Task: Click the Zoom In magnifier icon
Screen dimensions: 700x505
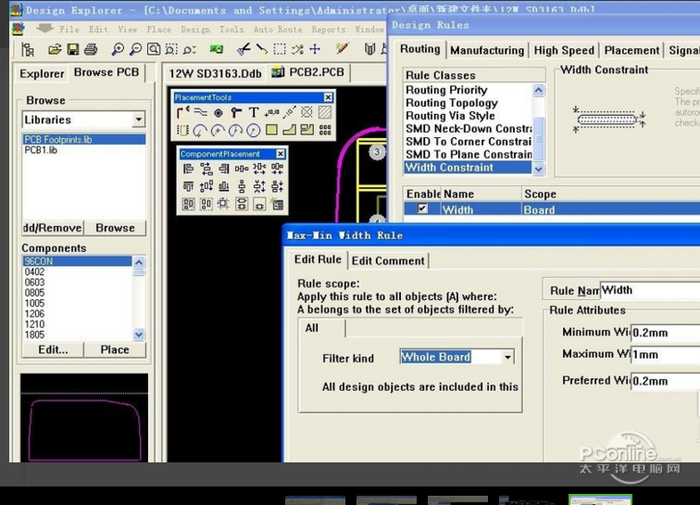Action: [119, 49]
